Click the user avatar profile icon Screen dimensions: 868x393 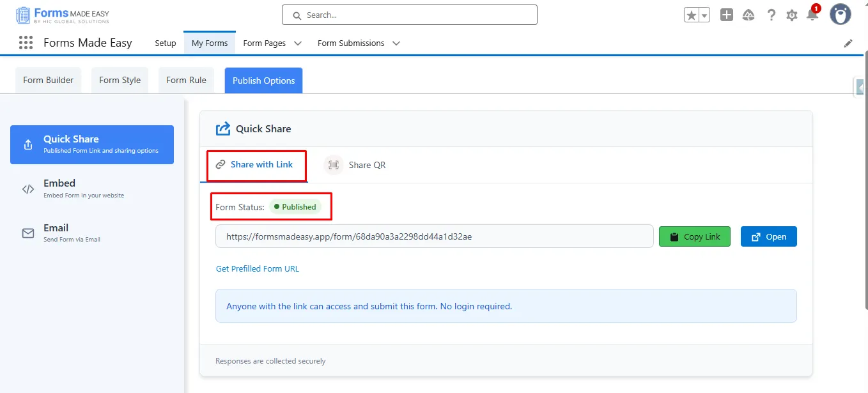840,14
